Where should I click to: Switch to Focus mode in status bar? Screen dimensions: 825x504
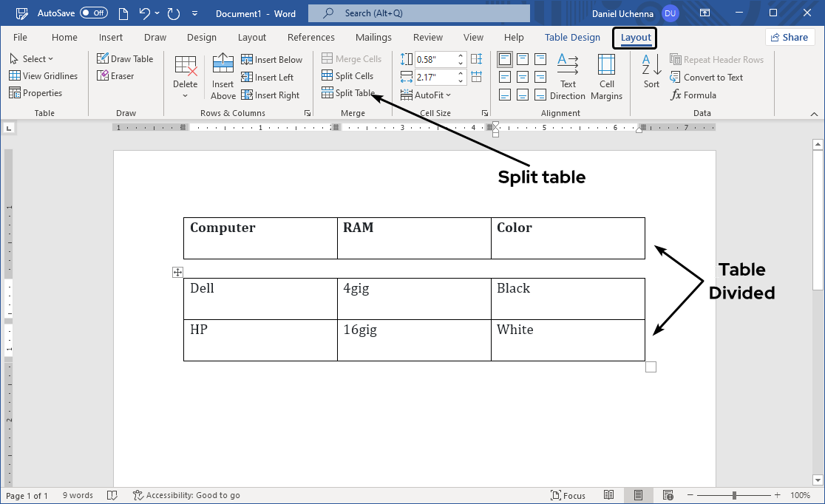pyautogui.click(x=568, y=495)
